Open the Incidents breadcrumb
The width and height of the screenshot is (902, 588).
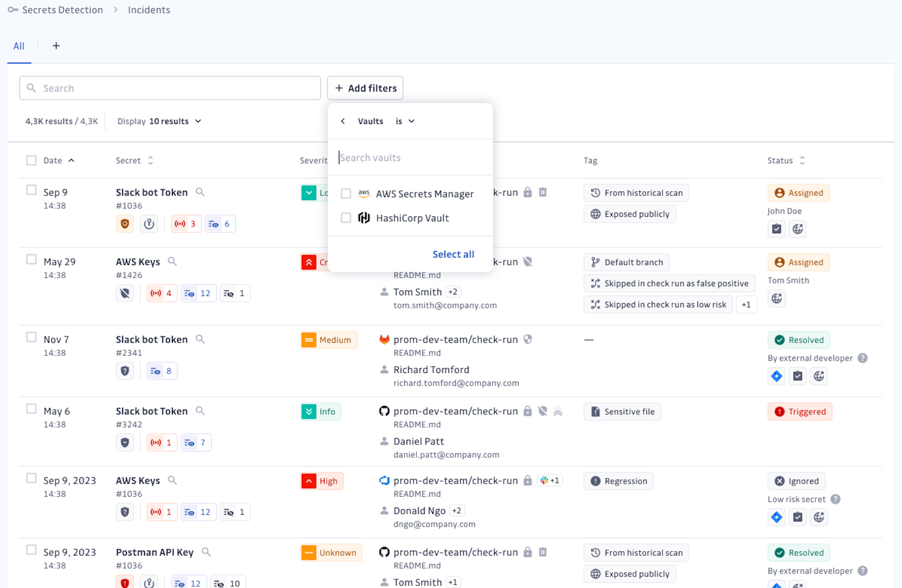tap(149, 10)
